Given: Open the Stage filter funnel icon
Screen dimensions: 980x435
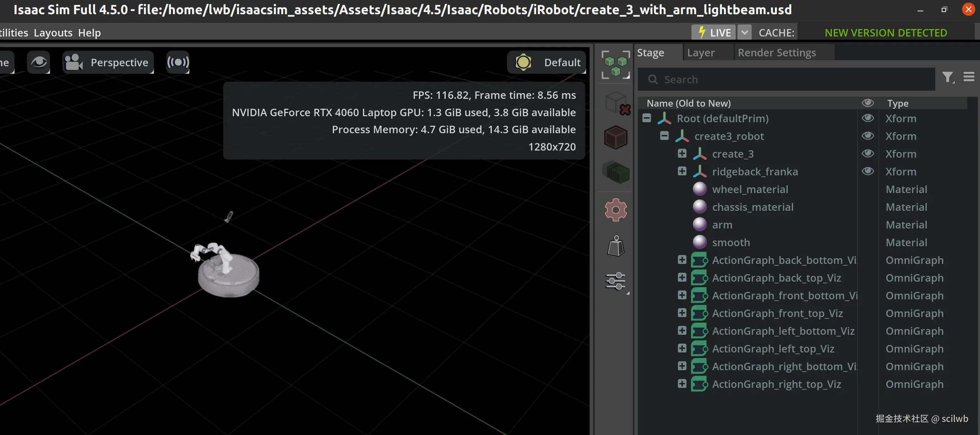Looking at the screenshot, I should [948, 78].
